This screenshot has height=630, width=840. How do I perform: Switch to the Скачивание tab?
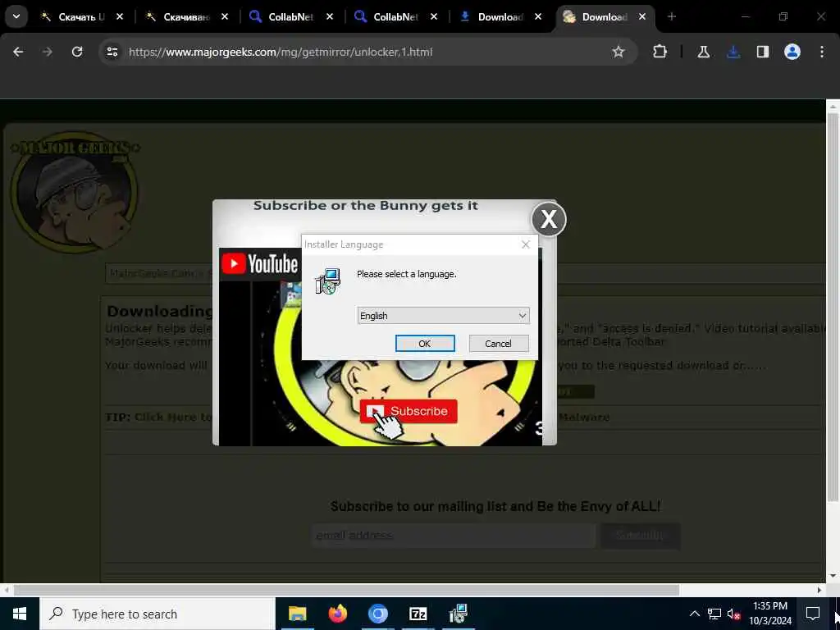click(x=186, y=17)
